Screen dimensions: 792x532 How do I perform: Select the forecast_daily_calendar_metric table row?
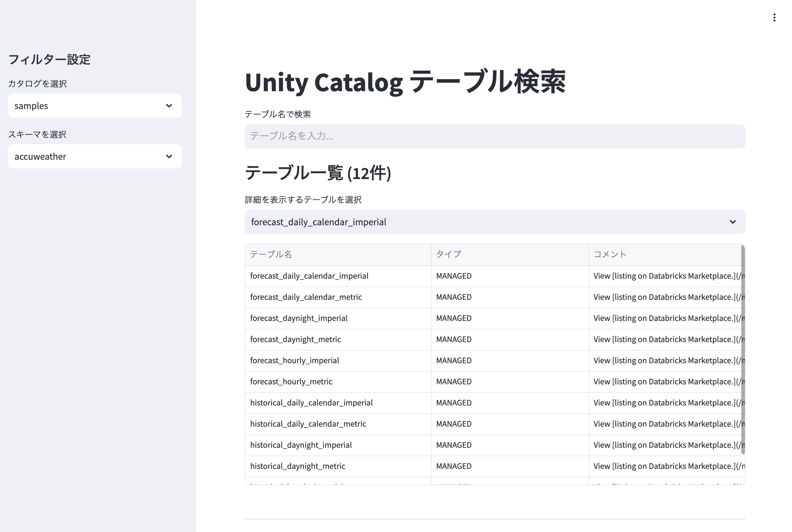click(306, 297)
